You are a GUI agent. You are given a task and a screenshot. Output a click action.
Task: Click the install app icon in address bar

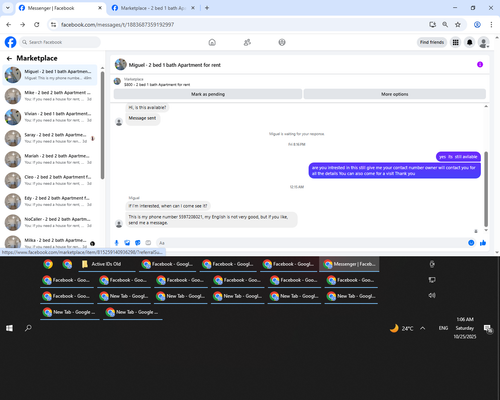coord(432,25)
